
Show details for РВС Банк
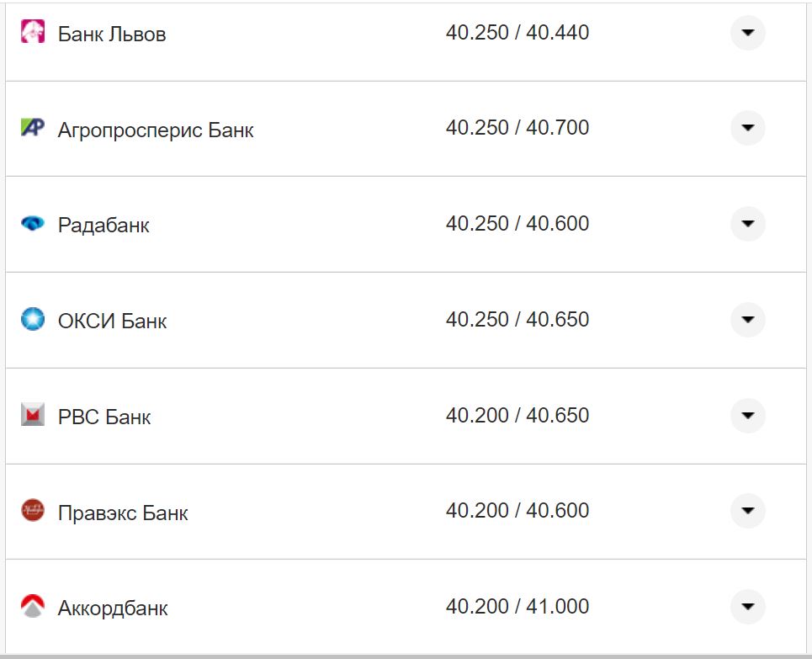(747, 415)
